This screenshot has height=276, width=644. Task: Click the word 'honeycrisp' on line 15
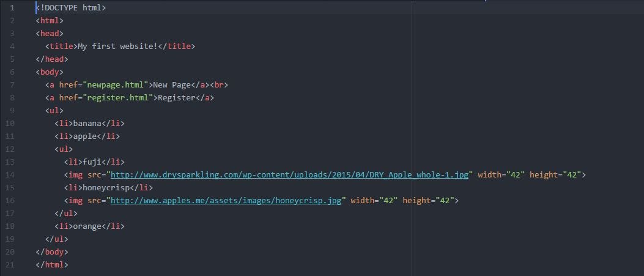[x=106, y=187]
